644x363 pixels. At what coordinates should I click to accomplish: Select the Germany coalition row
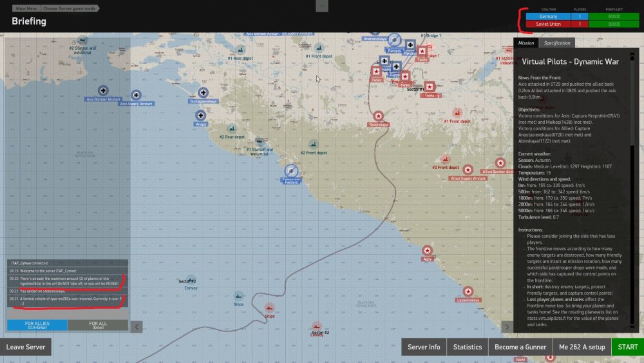click(x=582, y=17)
